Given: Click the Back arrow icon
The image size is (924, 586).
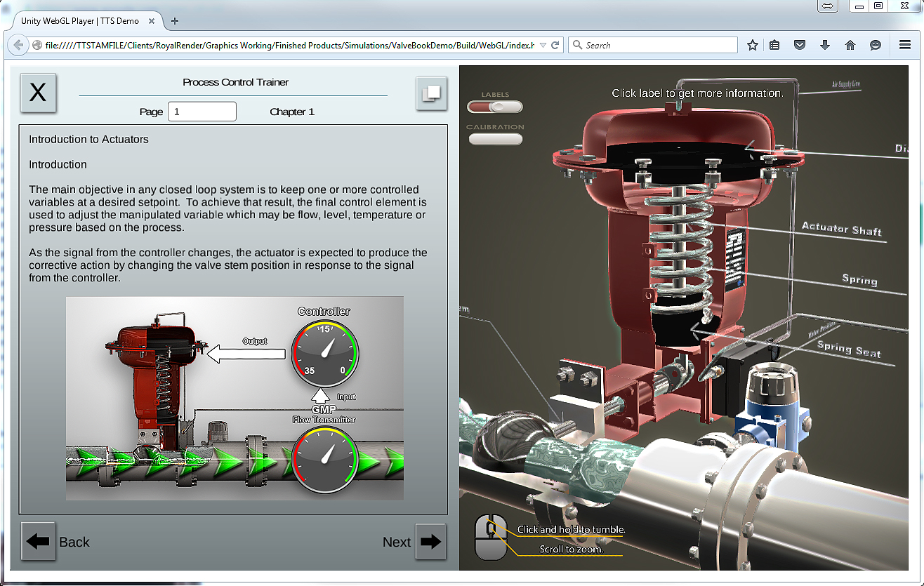Looking at the screenshot, I should coord(38,541).
